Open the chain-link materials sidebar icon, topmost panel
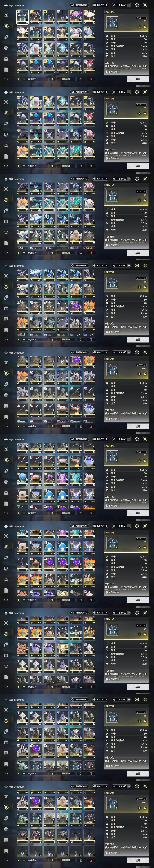Screen dimensions: 154x868 pyautogui.click(x=6, y=37)
